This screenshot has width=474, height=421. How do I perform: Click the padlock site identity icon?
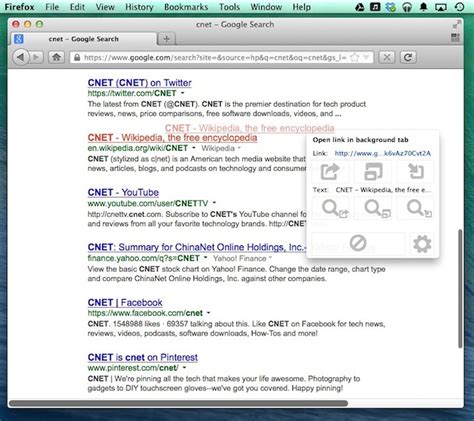(77, 57)
